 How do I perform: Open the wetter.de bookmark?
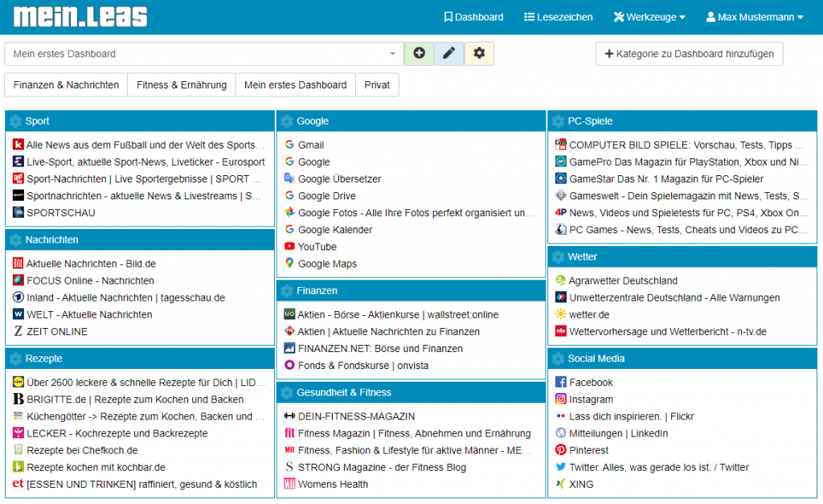pyautogui.click(x=589, y=314)
